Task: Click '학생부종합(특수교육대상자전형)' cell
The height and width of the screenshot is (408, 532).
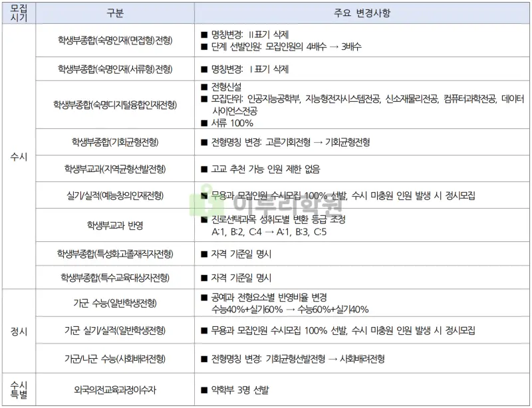Action: 115,277
